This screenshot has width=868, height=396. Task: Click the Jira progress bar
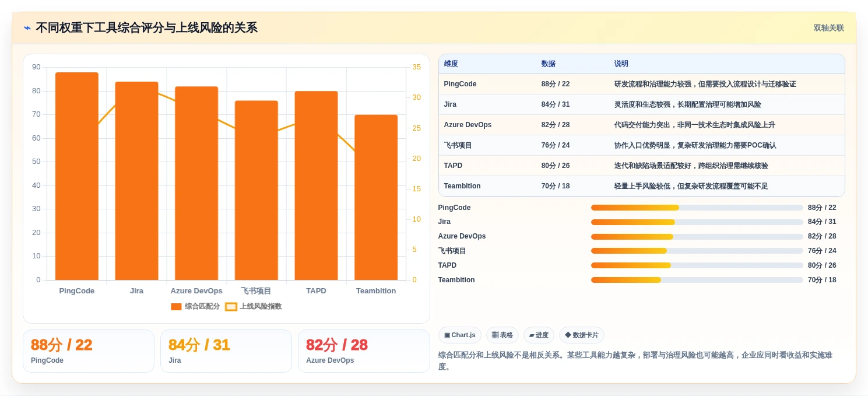click(697, 222)
